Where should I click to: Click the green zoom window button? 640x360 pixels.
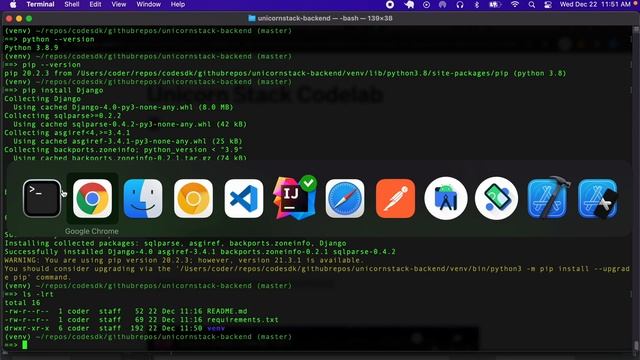click(x=29, y=19)
